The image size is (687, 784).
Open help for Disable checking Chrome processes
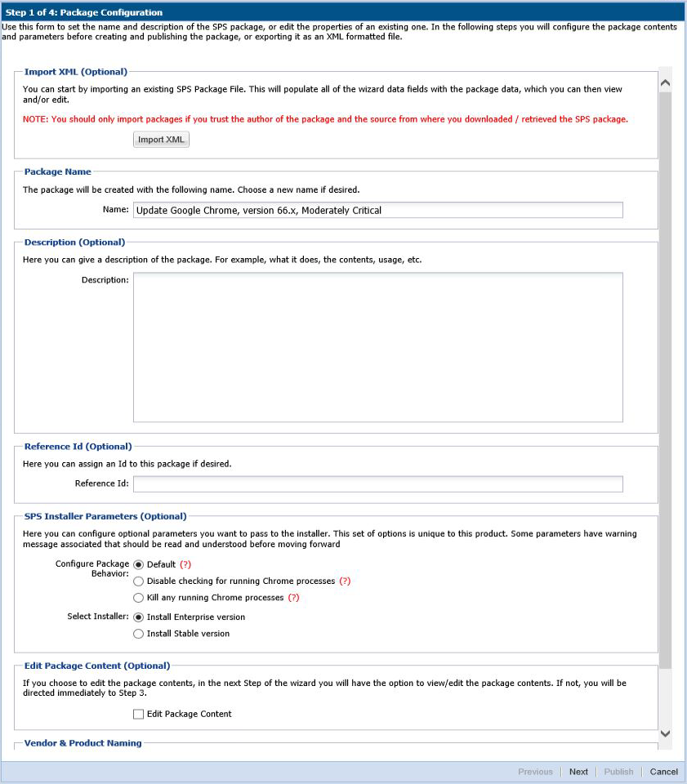(x=345, y=581)
